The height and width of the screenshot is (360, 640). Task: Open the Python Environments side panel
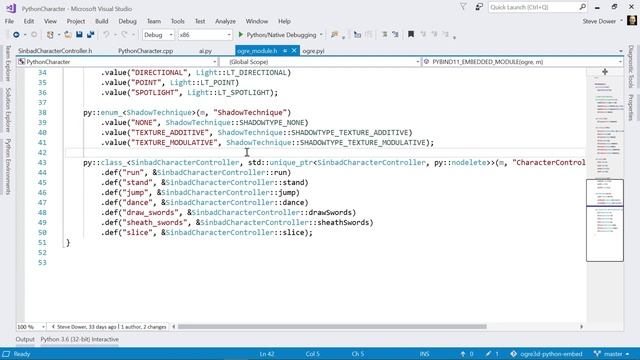pos(8,167)
